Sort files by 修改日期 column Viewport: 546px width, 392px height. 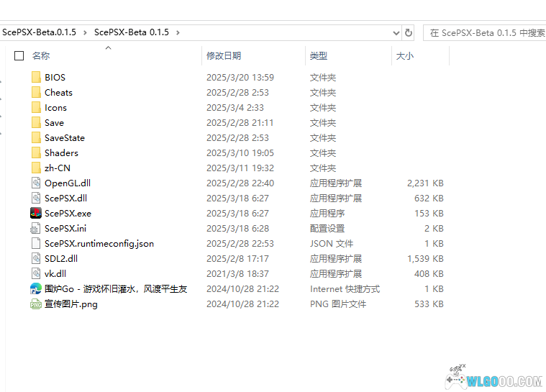point(224,55)
